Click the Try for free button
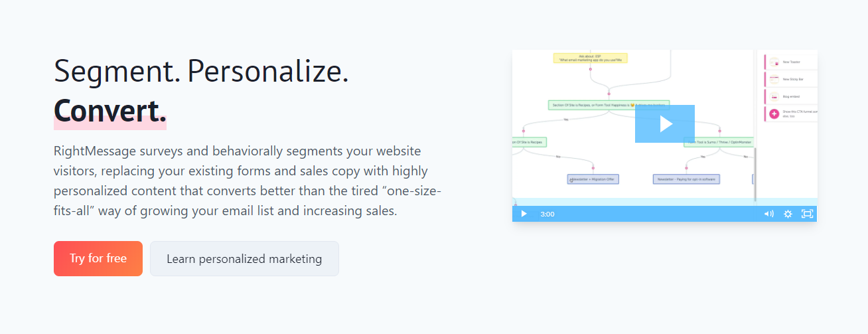868x334 pixels. 98,258
